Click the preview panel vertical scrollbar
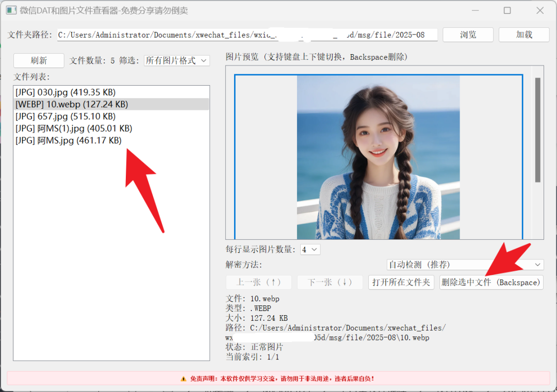Screen dimensions: 557x392 (x=537, y=130)
